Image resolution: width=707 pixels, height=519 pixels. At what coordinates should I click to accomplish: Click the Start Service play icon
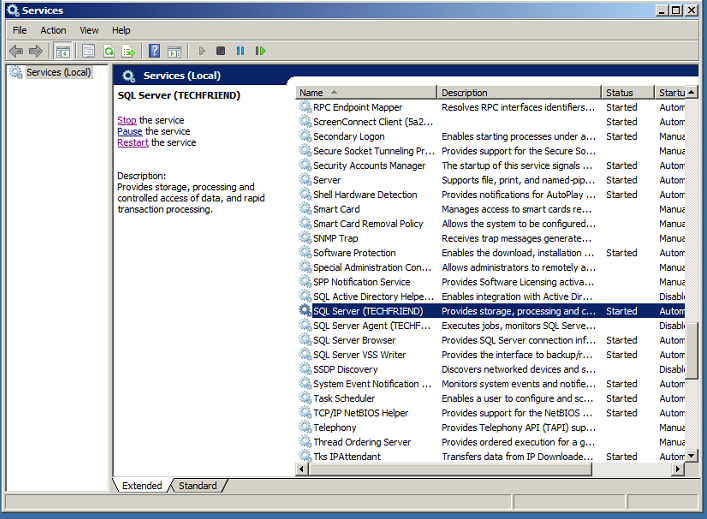coord(202,51)
